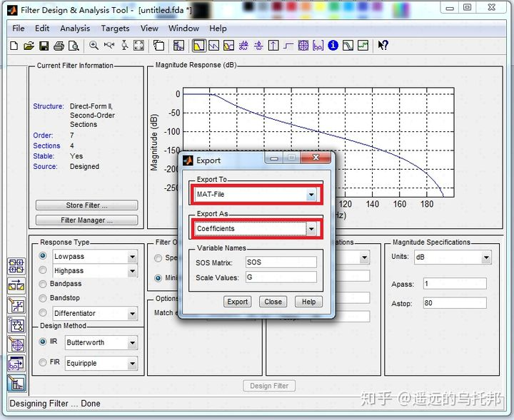Click the What's This help cursor icon

(x=383, y=45)
